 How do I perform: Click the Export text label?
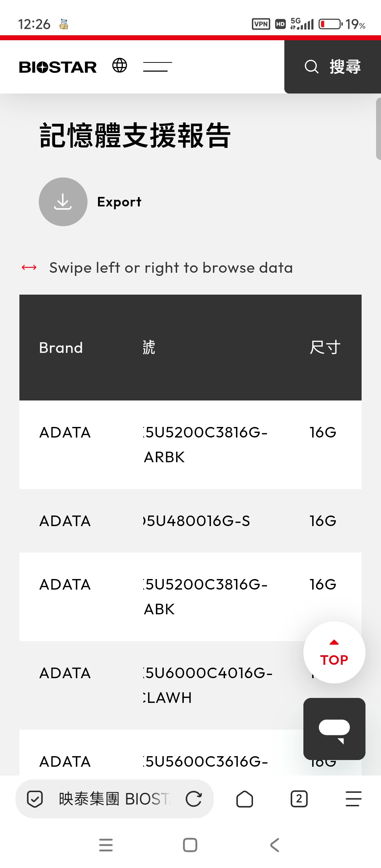(119, 202)
